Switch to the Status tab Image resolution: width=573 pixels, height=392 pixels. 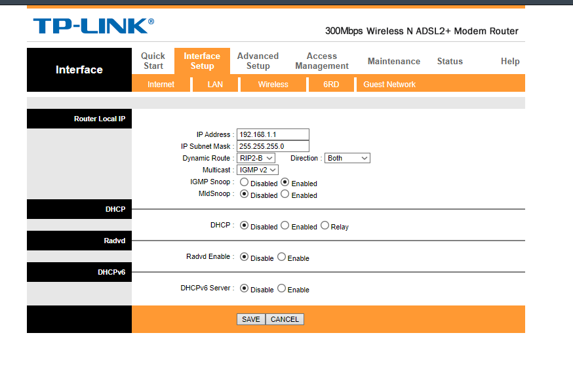click(450, 61)
